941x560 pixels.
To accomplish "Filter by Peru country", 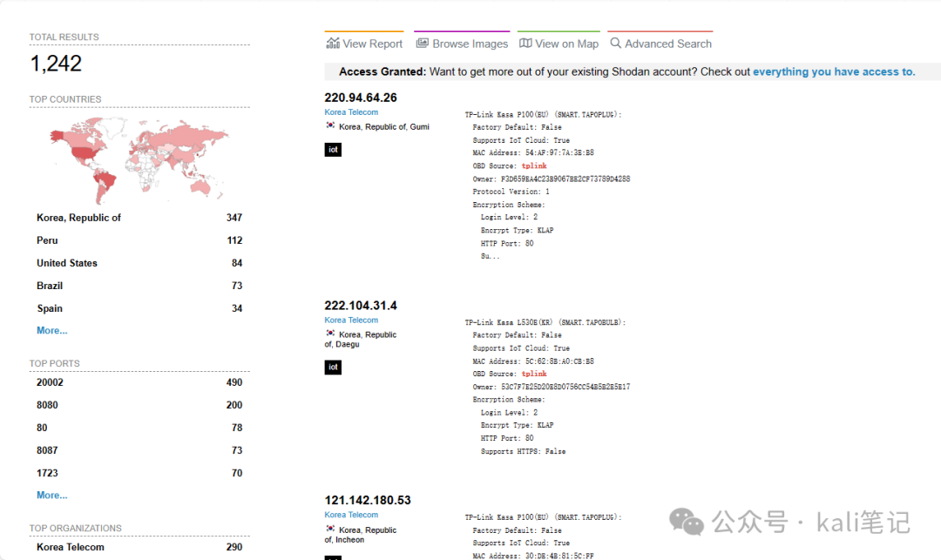I will pos(139,240).
